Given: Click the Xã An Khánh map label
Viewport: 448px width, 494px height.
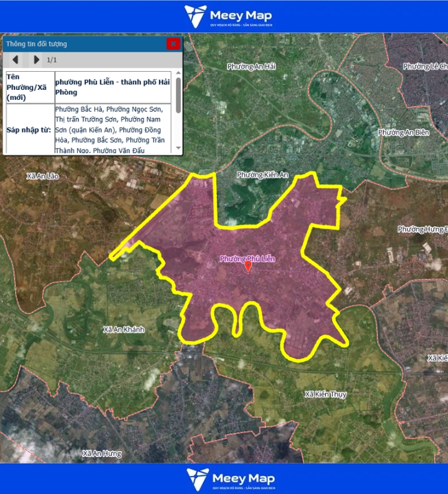Looking at the screenshot, I should pos(124,329).
